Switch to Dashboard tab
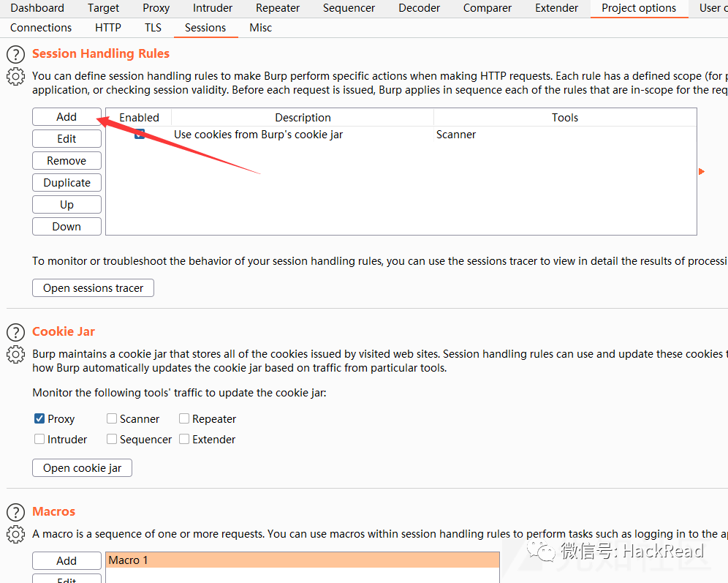The image size is (728, 583). coord(37,8)
